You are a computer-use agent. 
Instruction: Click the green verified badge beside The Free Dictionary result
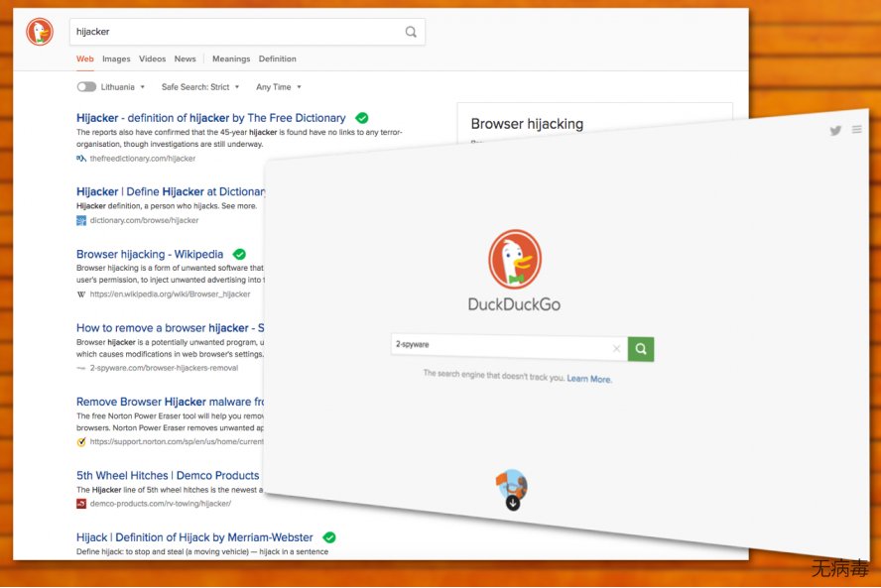point(361,117)
